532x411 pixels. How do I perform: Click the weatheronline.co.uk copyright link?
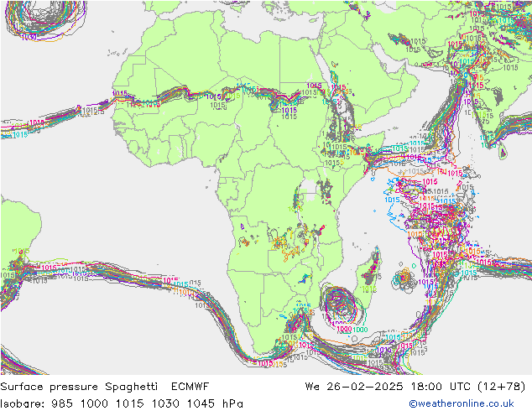coord(462,403)
